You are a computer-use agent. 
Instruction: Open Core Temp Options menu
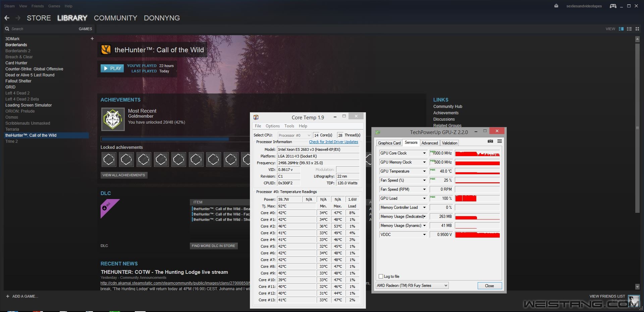[x=273, y=126]
